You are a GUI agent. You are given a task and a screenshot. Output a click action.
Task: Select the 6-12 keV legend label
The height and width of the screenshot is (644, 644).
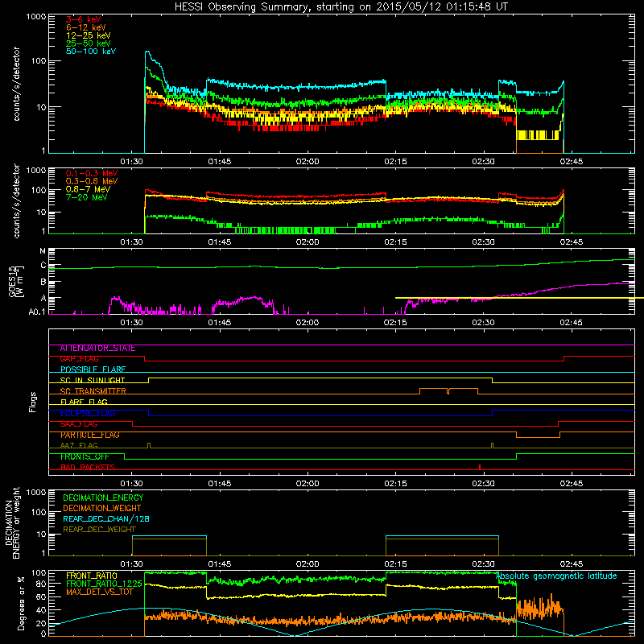86,27
